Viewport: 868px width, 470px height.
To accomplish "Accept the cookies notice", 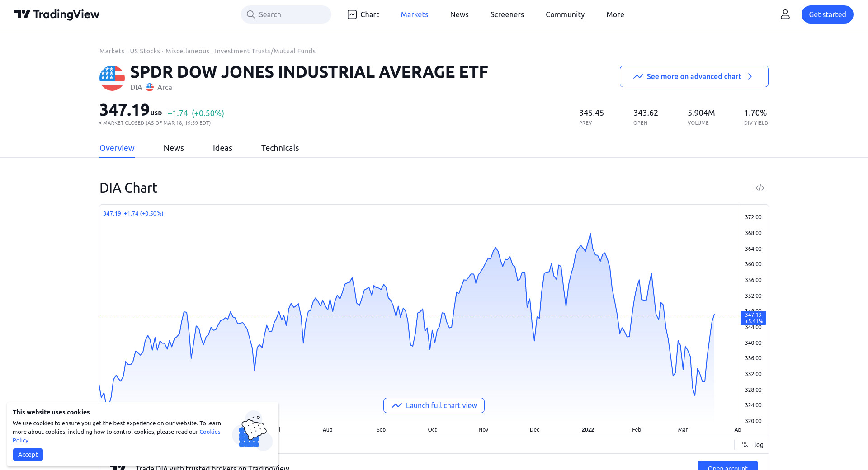I will click(28, 455).
